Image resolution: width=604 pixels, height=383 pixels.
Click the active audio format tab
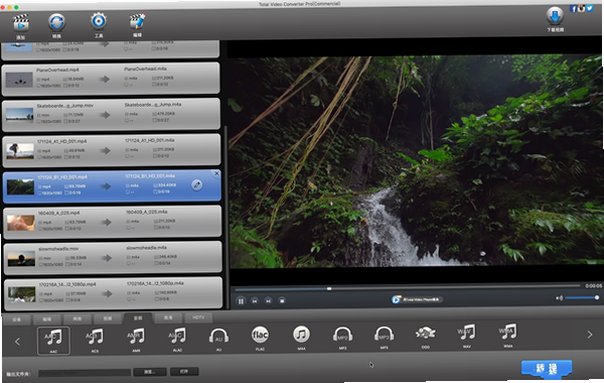[x=138, y=318]
